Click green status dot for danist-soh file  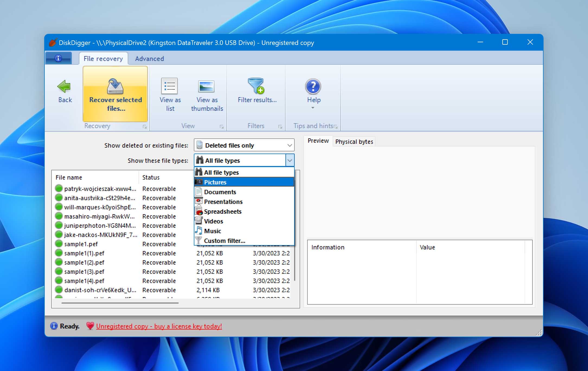pyautogui.click(x=59, y=289)
